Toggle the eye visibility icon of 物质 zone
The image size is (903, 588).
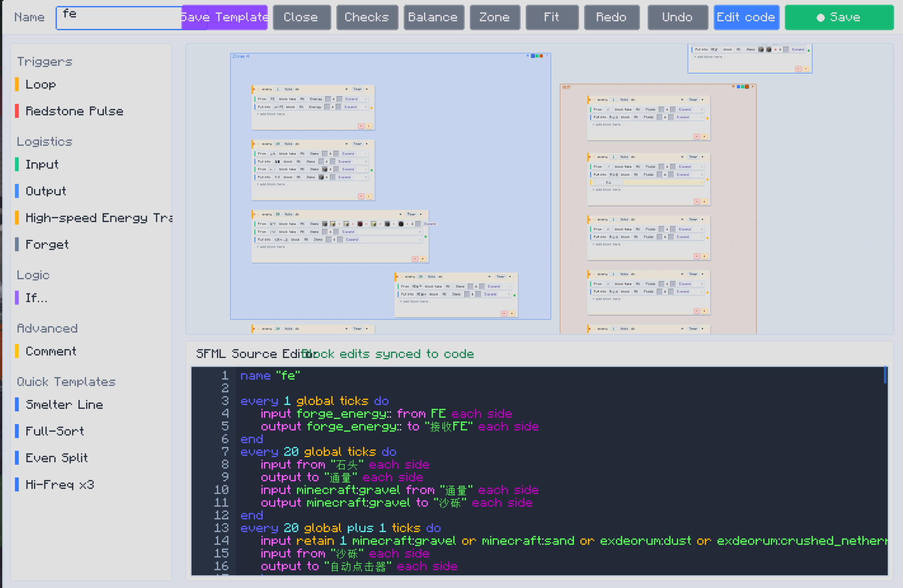tap(733, 86)
